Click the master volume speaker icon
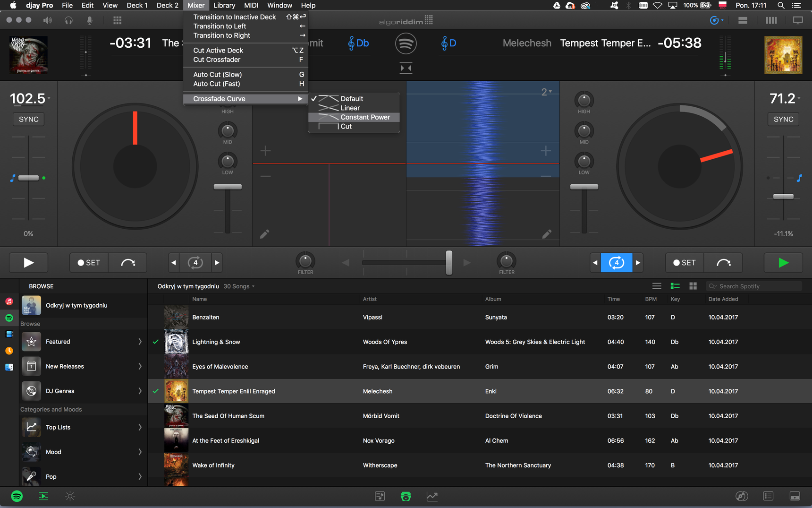 click(47, 20)
